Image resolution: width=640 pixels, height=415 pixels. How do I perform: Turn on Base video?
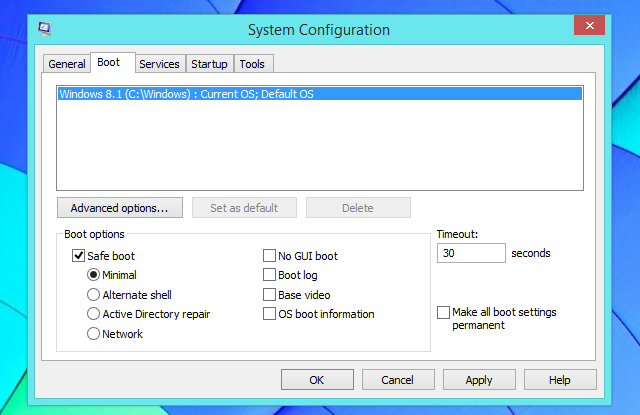pyautogui.click(x=269, y=295)
